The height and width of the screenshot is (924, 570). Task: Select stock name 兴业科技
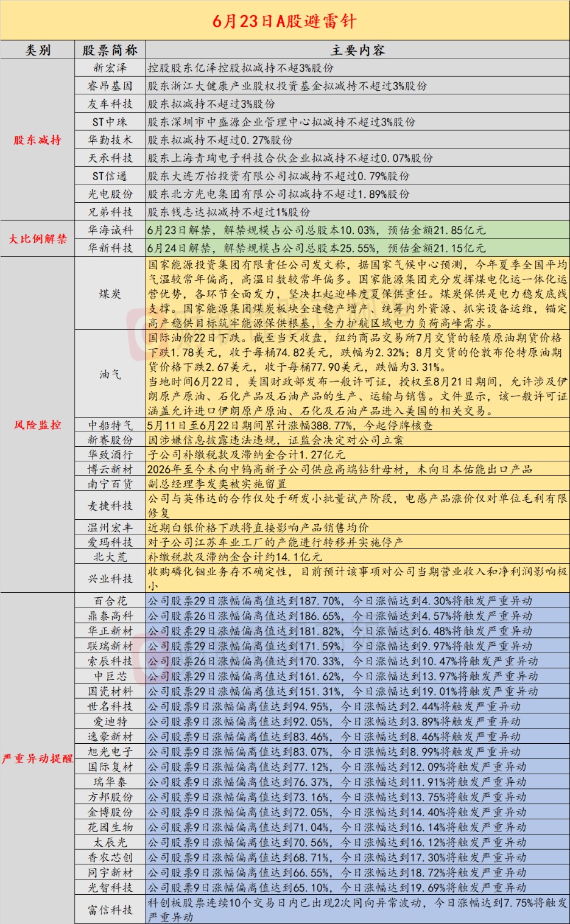(110, 579)
